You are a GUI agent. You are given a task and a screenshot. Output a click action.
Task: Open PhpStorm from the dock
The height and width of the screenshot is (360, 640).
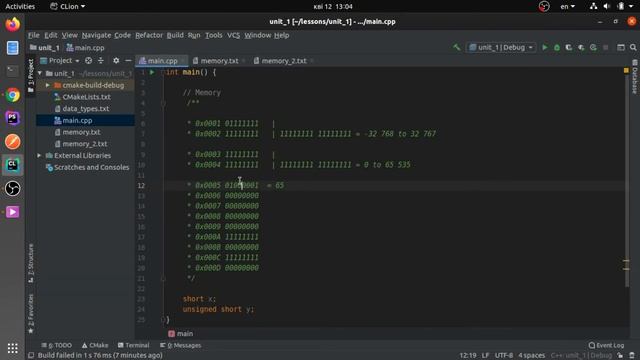point(13,118)
